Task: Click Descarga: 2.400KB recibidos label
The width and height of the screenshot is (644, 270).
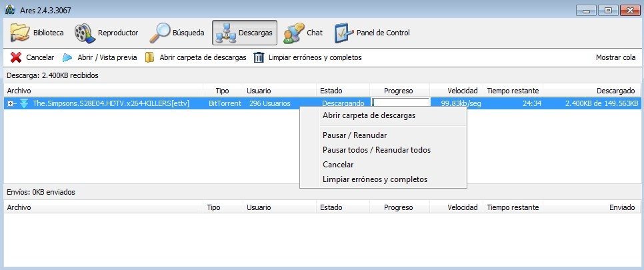Action: pos(53,75)
